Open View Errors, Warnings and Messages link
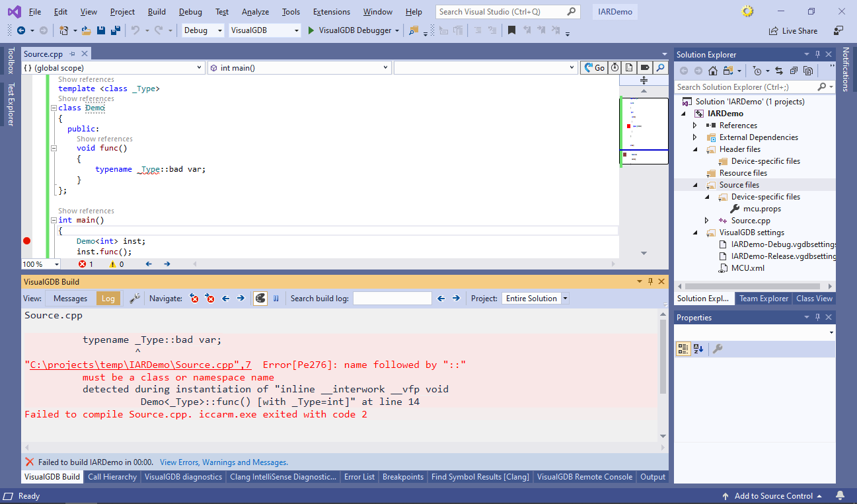Screen dimensions: 857x504 [x=224, y=462]
